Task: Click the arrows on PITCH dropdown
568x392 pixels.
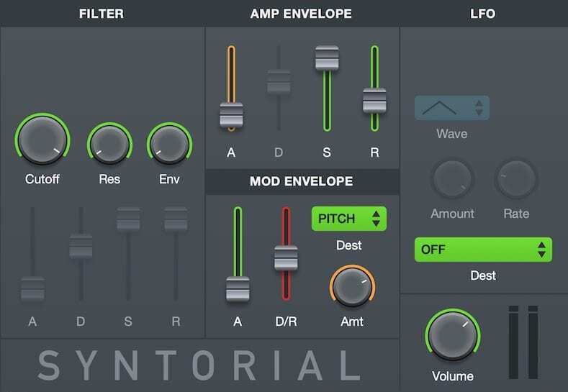Action: coord(376,219)
